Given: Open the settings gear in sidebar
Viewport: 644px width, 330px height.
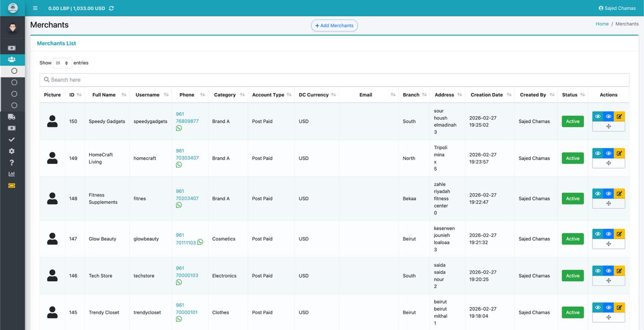Looking at the screenshot, I should (12, 151).
